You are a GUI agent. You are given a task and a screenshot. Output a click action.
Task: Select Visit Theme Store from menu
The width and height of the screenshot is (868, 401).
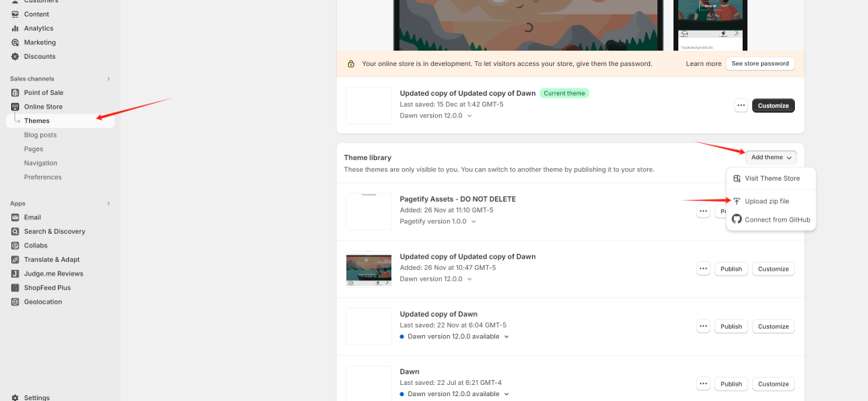(x=772, y=178)
